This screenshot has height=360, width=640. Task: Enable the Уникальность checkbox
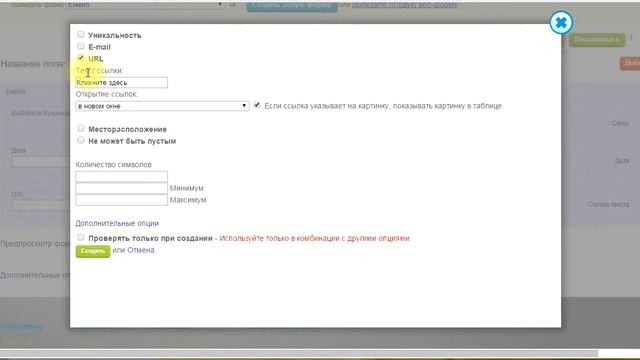(81, 34)
